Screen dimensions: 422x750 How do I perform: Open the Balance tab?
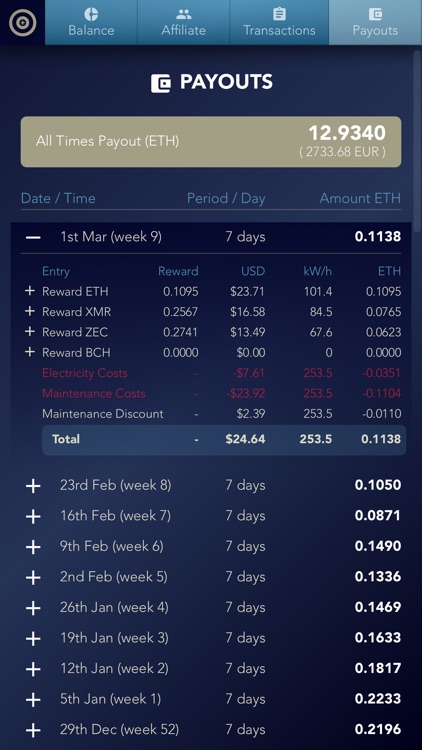(91, 22)
